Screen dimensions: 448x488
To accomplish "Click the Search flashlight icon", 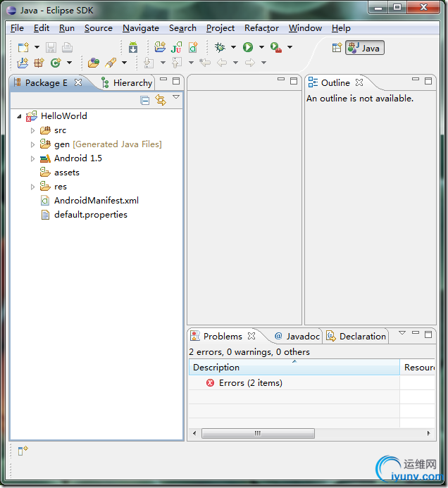I will pos(111,63).
